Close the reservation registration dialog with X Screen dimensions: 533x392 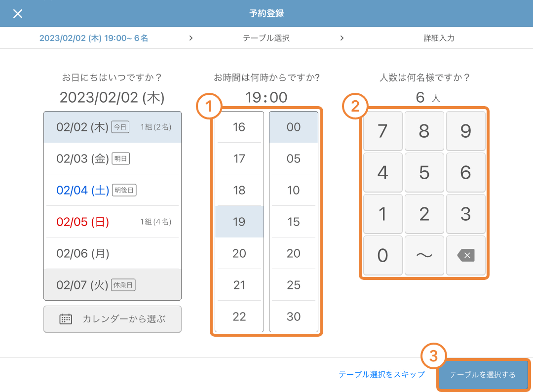point(18,14)
